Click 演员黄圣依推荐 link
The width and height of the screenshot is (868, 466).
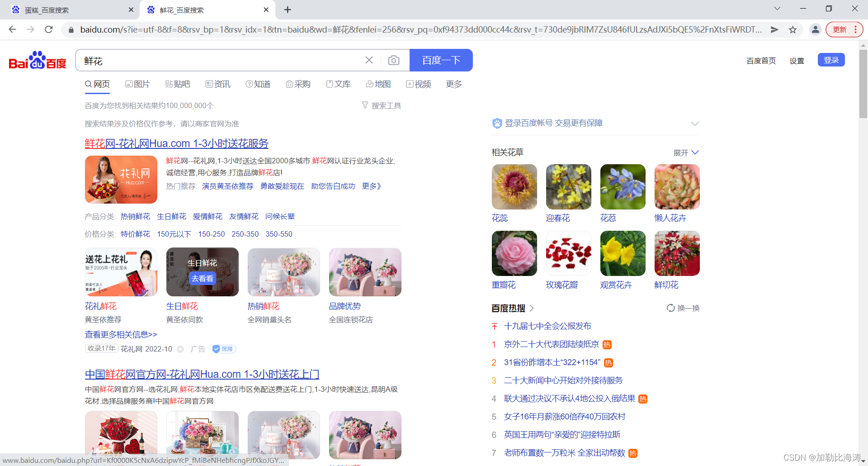coord(227,186)
